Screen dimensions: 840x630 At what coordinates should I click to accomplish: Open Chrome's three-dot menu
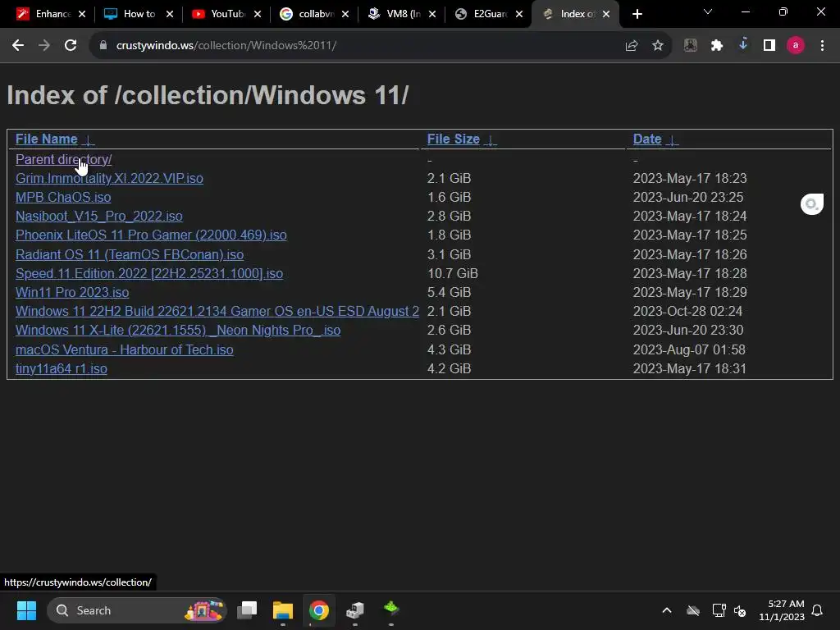pos(822,46)
